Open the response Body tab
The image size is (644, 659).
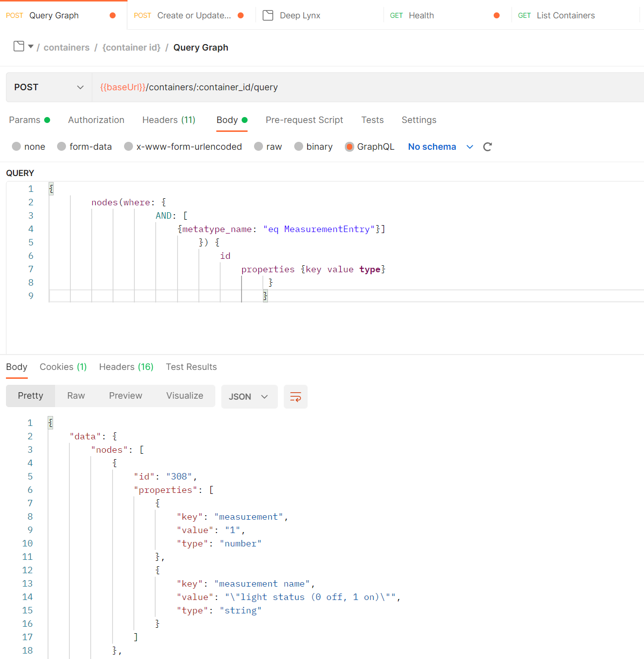click(x=16, y=367)
